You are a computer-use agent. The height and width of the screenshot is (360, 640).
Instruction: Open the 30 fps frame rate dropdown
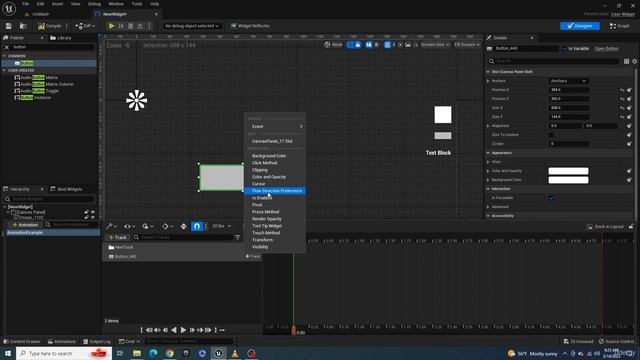[222, 226]
